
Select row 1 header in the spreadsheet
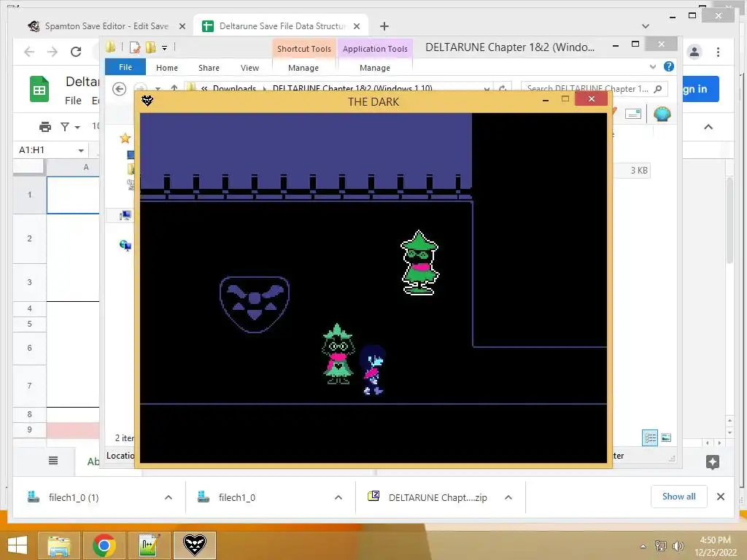[x=29, y=194]
